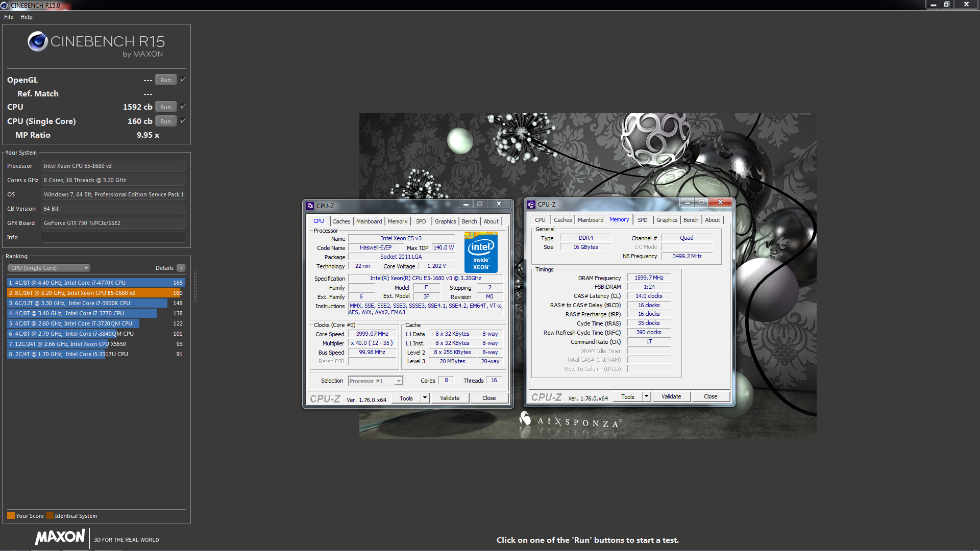Click the MAXON logo at bottom left
Image resolution: width=980 pixels, height=551 pixels.
(60, 537)
